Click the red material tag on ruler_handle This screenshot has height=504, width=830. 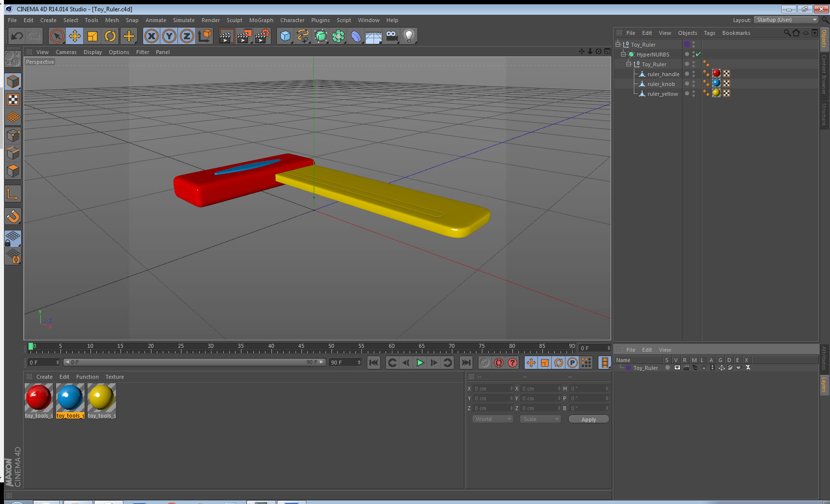pos(716,73)
